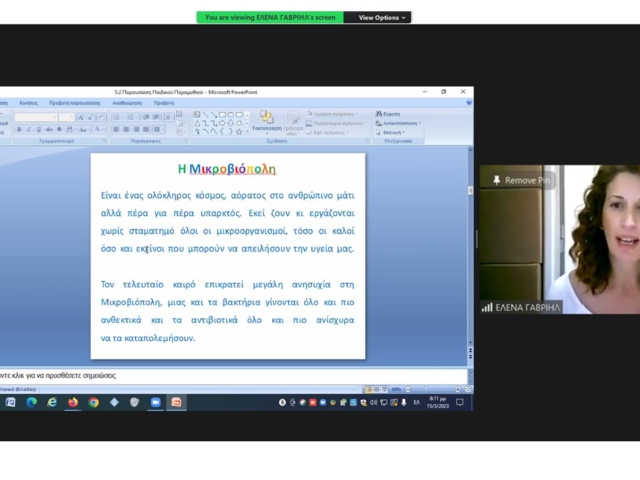The width and height of the screenshot is (640, 480).
Task: Open the Κινήσεις ribbon tab
Action: point(29,103)
